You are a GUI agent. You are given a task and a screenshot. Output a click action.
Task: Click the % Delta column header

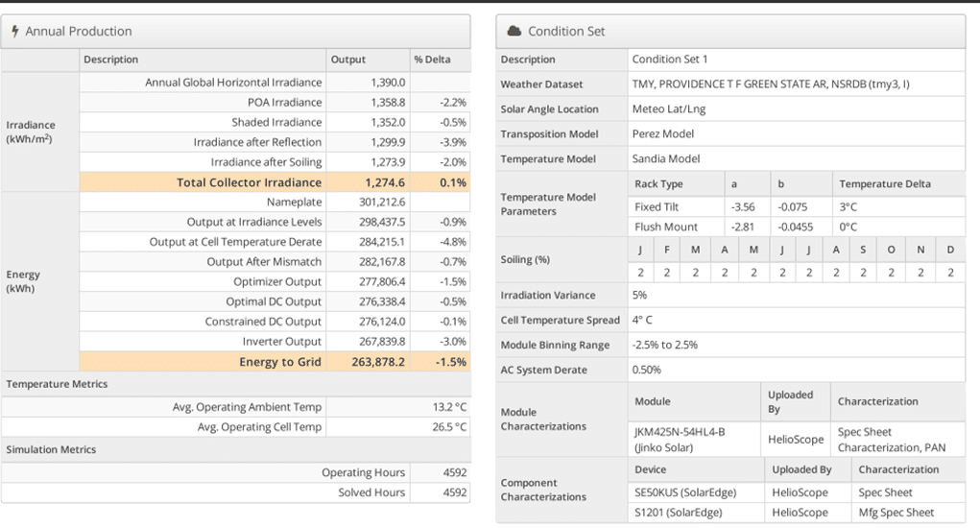click(432, 60)
